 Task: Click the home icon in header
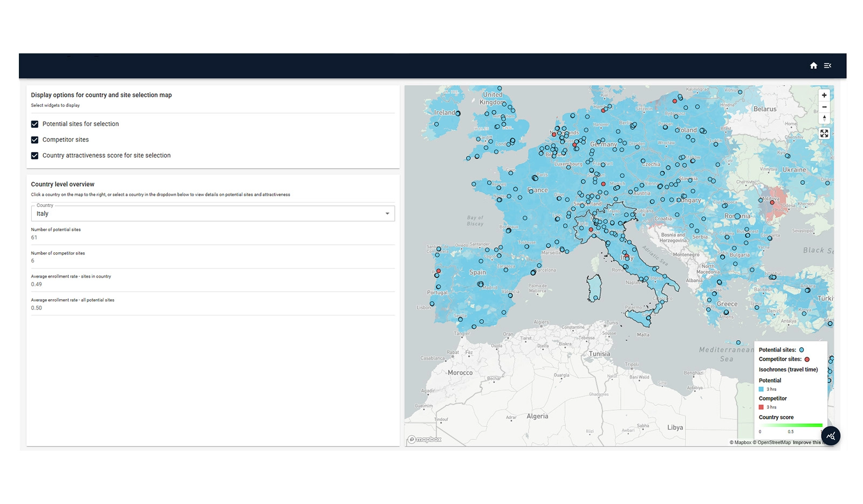813,66
